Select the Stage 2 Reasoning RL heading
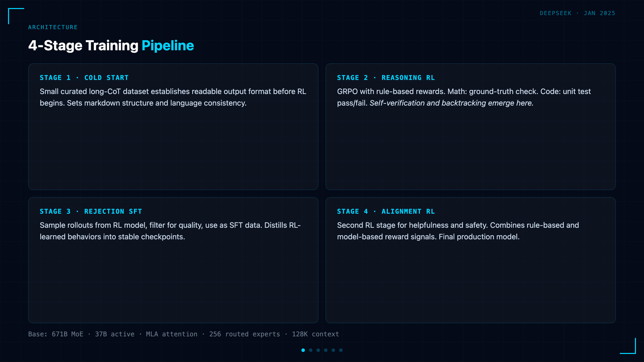The height and width of the screenshot is (362, 644). click(386, 78)
